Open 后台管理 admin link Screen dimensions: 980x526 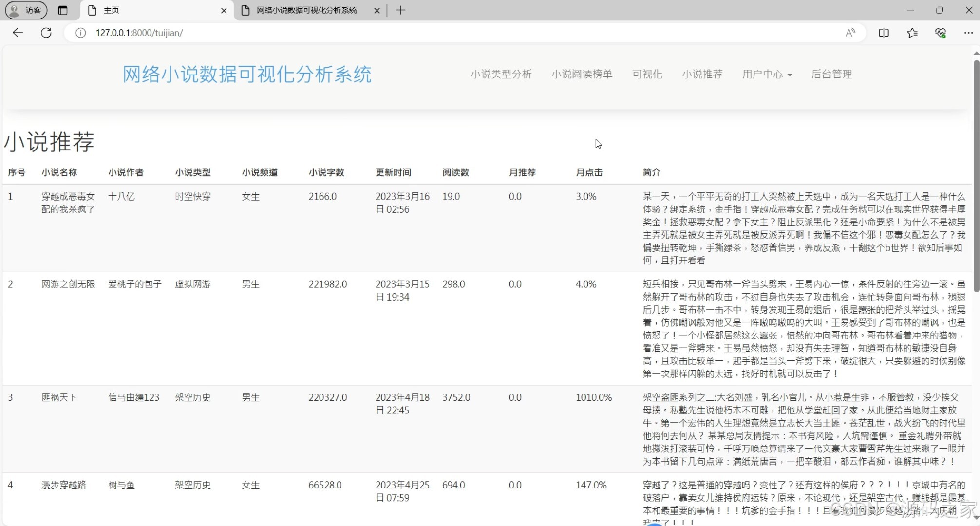[x=831, y=75]
